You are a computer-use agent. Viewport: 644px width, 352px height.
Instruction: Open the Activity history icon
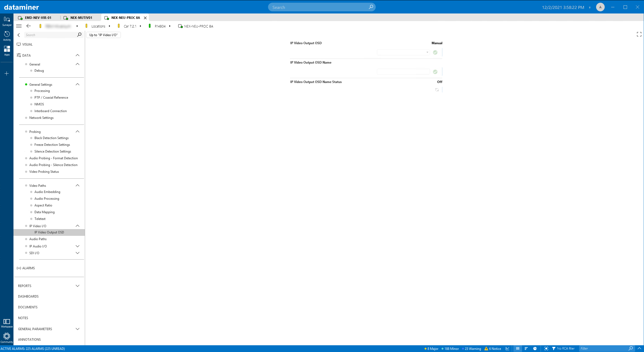(x=7, y=36)
